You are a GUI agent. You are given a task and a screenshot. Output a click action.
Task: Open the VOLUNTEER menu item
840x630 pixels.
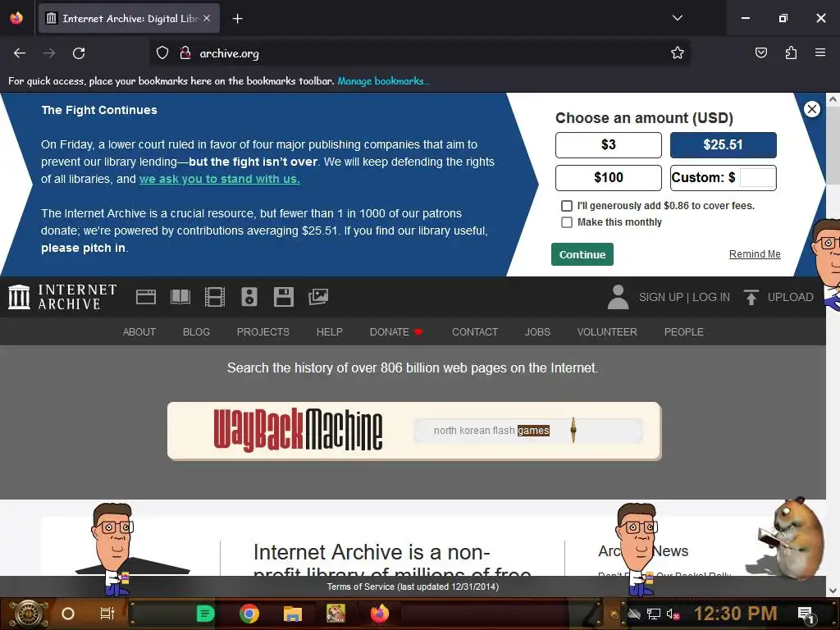pyautogui.click(x=607, y=332)
